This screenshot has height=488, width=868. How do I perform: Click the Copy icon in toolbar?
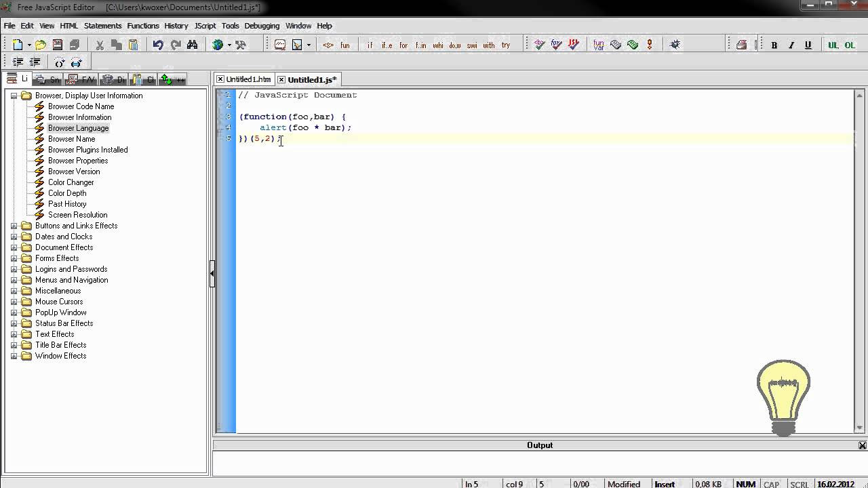117,45
